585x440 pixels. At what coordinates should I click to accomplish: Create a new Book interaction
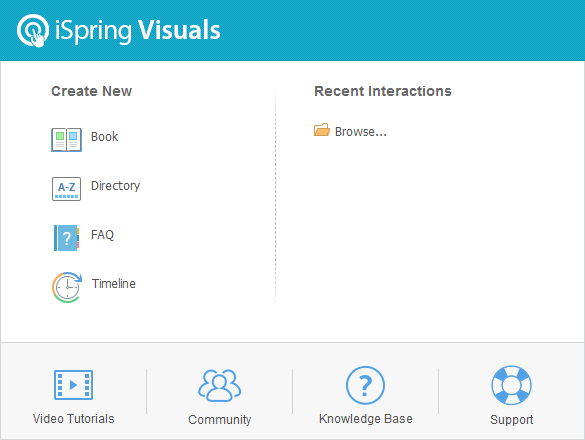coord(104,137)
